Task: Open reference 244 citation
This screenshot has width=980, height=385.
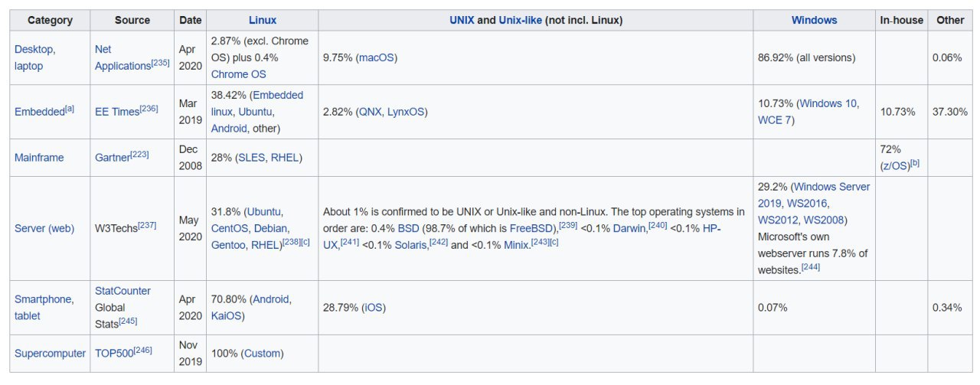Action: click(x=812, y=267)
